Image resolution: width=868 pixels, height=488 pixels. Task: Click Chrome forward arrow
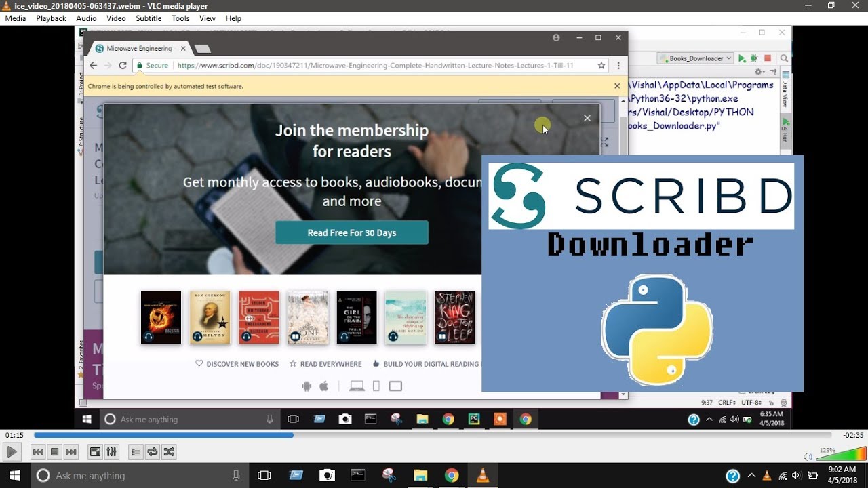click(x=107, y=66)
